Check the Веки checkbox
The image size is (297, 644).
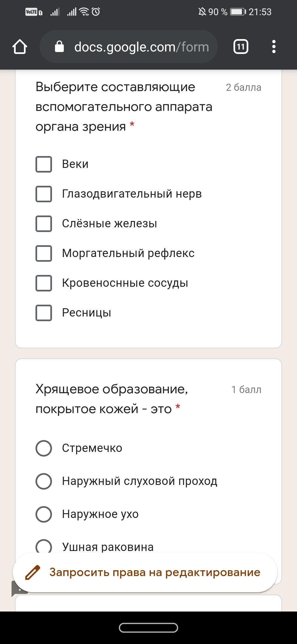(44, 164)
